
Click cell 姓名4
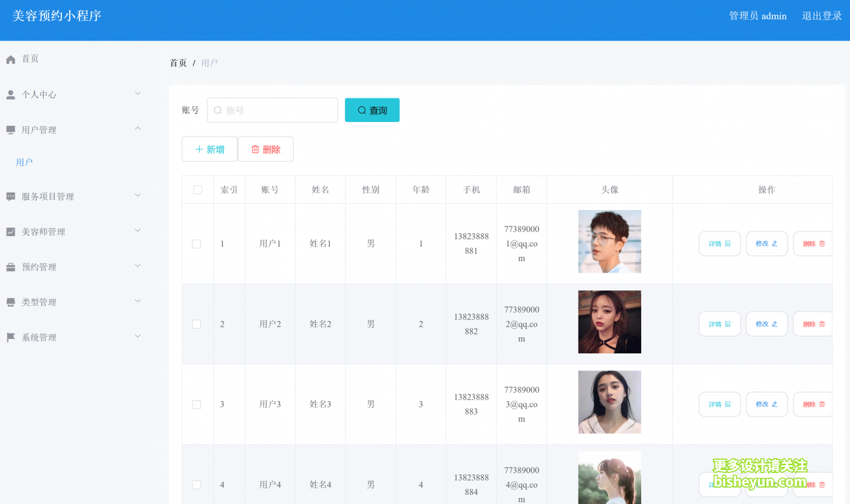[x=321, y=485]
